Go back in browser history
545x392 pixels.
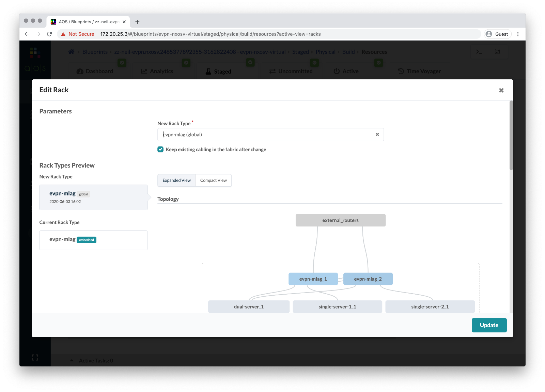coord(27,34)
